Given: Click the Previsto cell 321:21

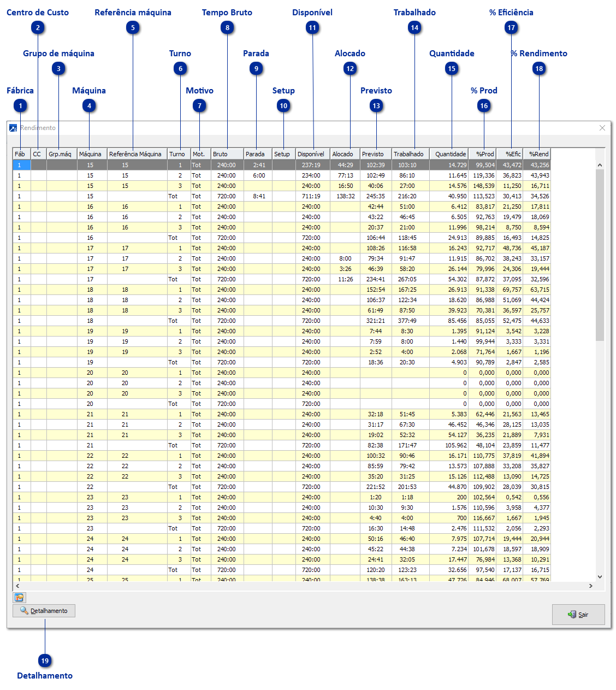Looking at the screenshot, I should (x=376, y=321).
